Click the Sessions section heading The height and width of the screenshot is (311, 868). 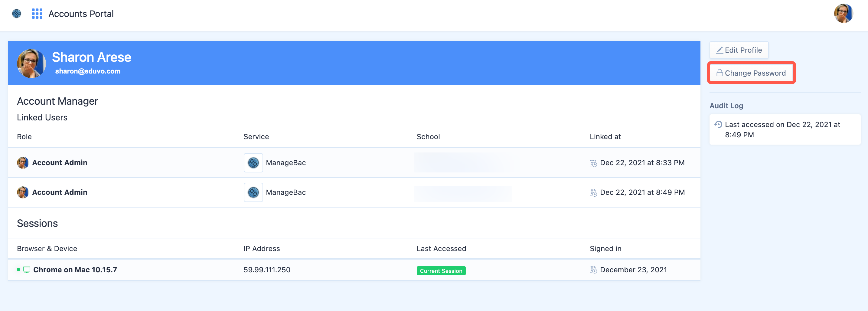(x=37, y=224)
